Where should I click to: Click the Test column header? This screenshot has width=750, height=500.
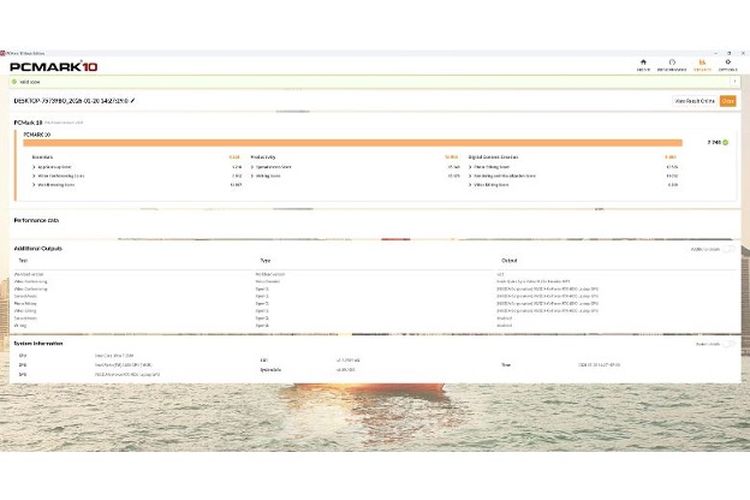(23, 261)
